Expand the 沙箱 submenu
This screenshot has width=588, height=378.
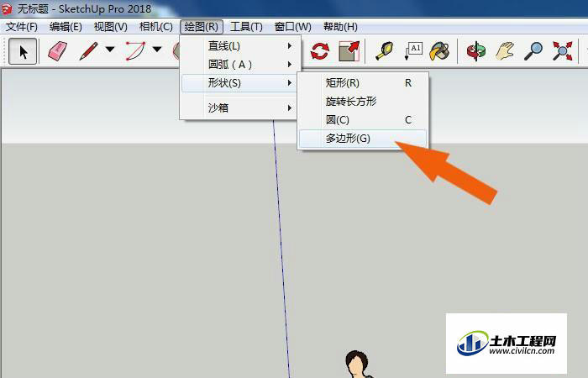click(240, 108)
